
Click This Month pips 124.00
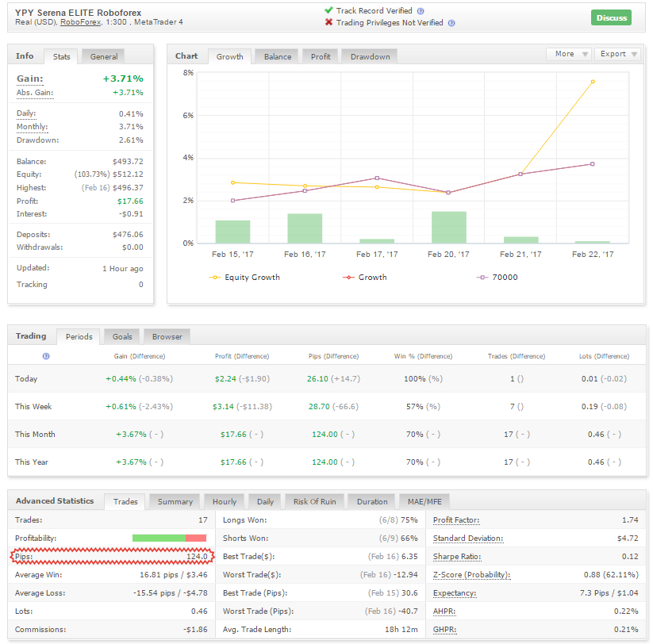(x=325, y=435)
